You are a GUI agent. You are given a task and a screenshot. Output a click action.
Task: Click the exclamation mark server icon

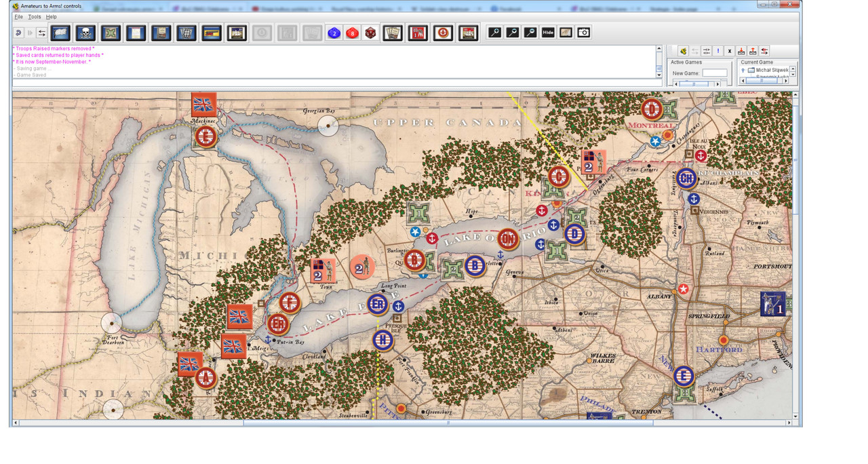pyautogui.click(x=717, y=51)
